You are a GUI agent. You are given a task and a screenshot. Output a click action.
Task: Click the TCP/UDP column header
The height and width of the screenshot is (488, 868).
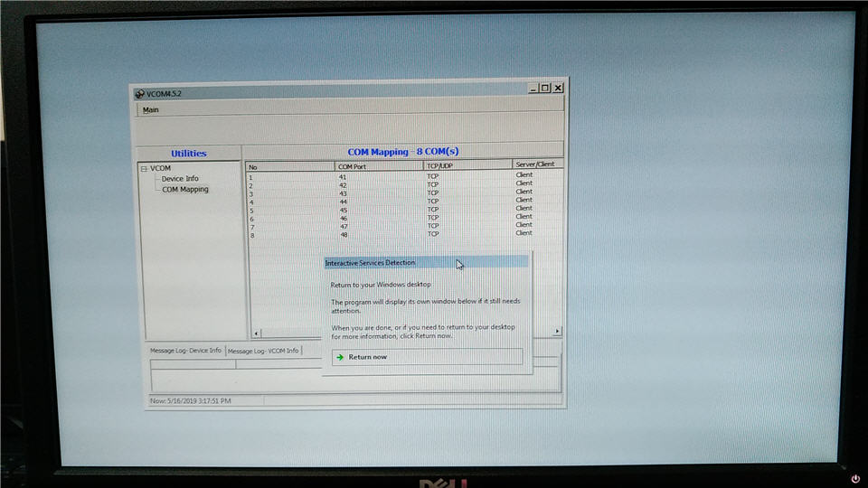(x=467, y=165)
